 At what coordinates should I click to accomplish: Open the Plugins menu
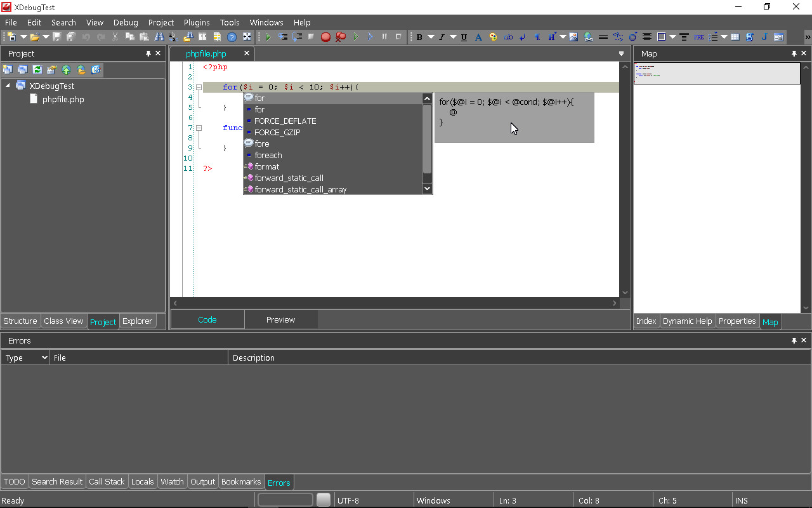(x=197, y=22)
